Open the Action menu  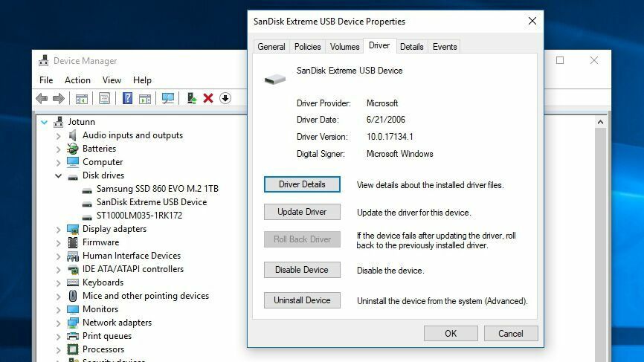click(77, 80)
